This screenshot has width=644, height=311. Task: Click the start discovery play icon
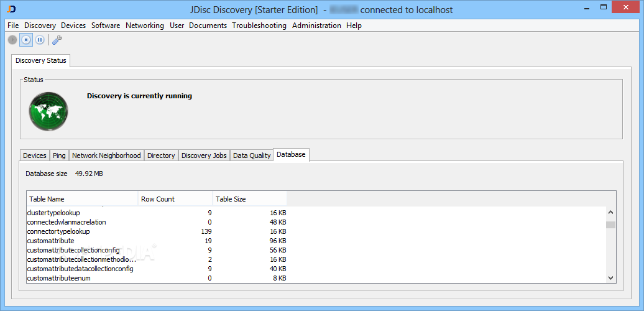(12, 40)
